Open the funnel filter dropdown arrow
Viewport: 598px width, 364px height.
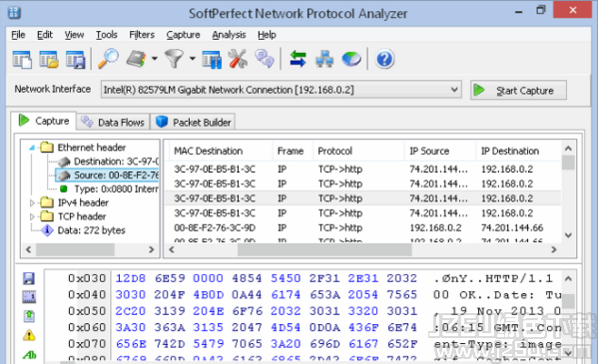pyautogui.click(x=193, y=59)
